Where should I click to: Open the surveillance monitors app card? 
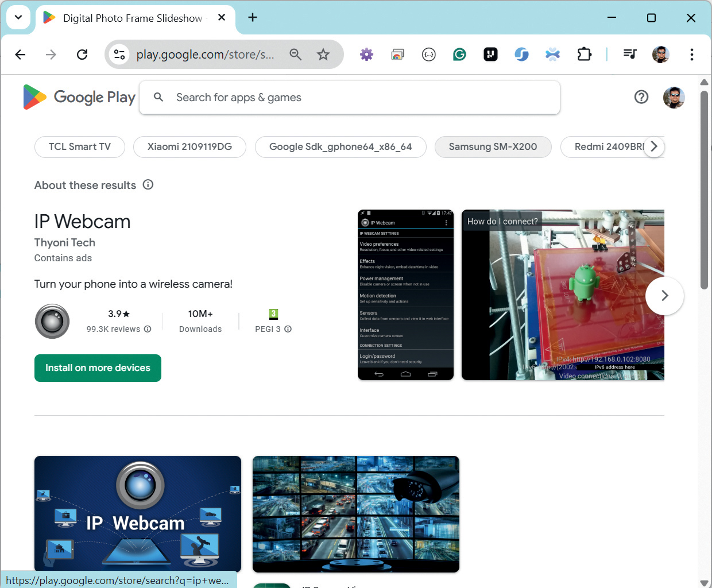(356, 514)
